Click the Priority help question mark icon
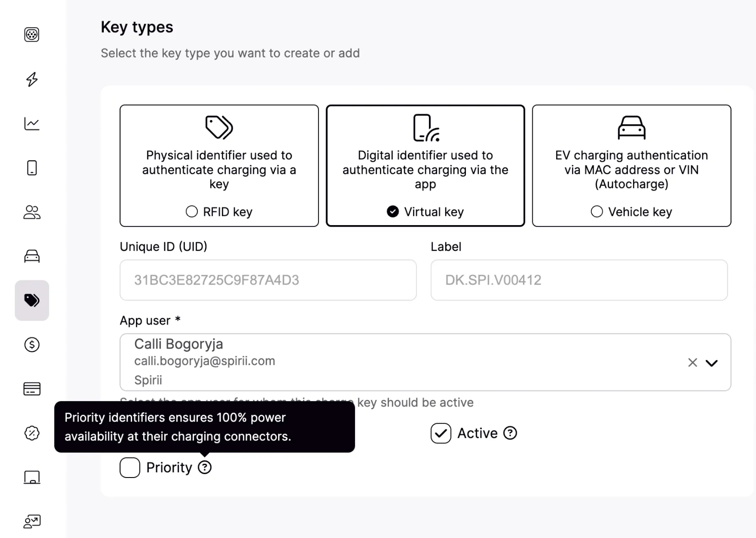756x538 pixels. tap(205, 467)
